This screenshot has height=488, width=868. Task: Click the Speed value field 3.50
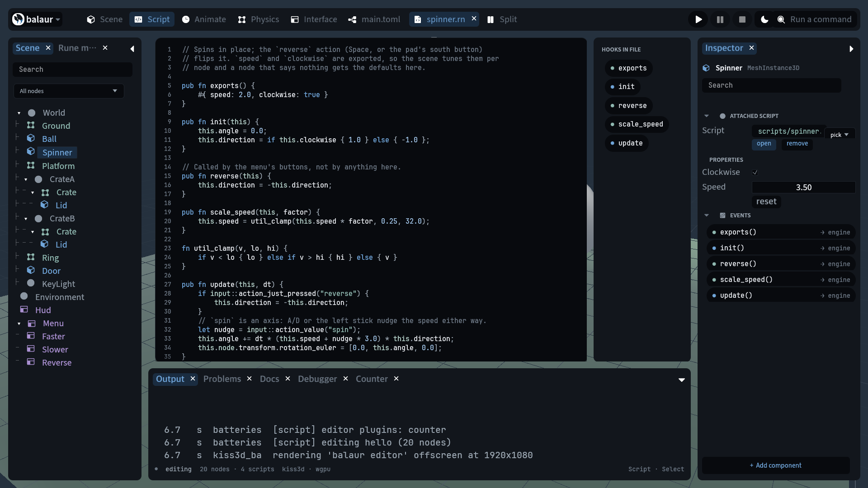coord(803,188)
